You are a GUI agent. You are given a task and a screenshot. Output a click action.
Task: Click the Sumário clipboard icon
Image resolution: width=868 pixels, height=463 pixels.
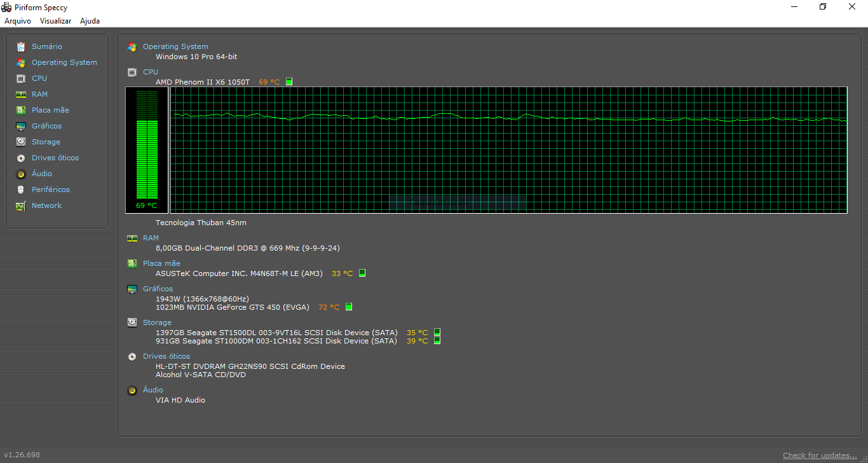[x=21, y=46]
